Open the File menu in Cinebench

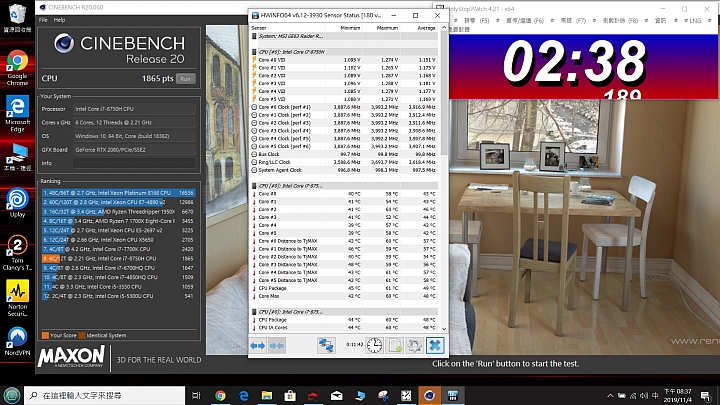43,20
